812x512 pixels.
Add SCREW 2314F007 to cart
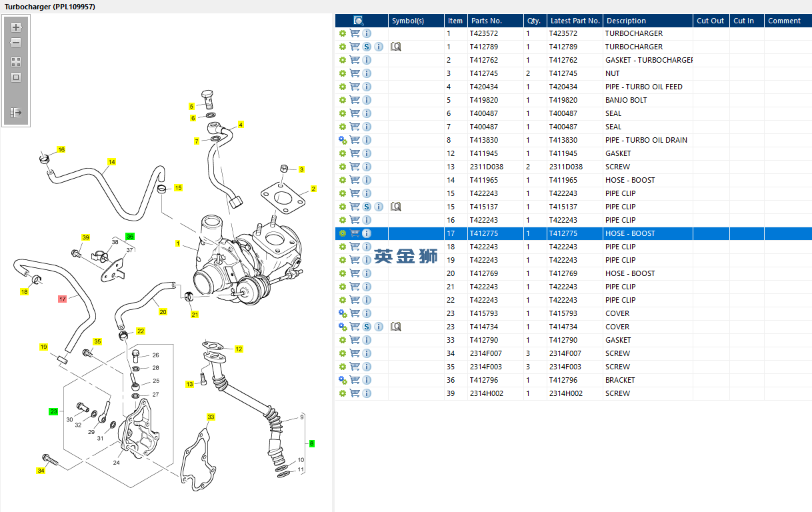[x=355, y=353]
